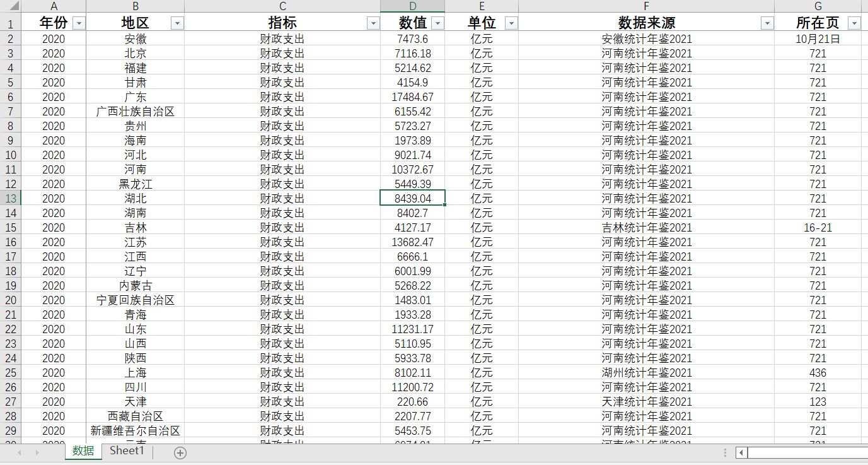This screenshot has width=868, height=465.
Task: Switch to the Sheet1 tab
Action: coord(127,451)
